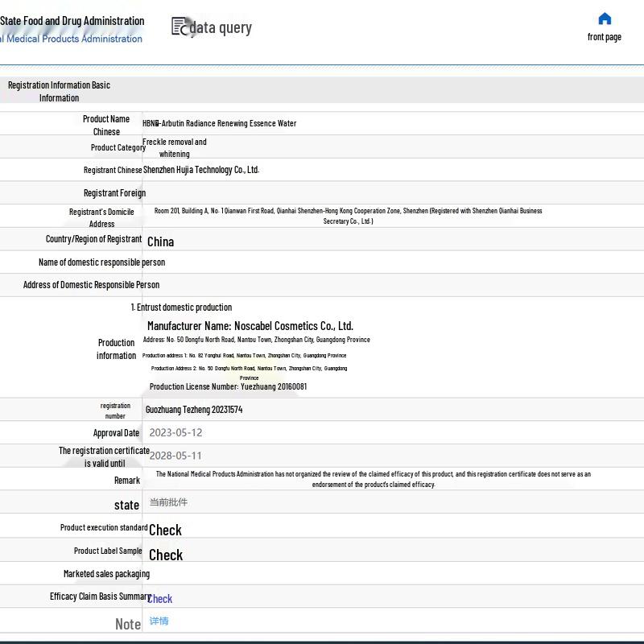Click the State Food and Drug Administration logo
Viewport: 644px width, 644px height.
(x=72, y=29)
